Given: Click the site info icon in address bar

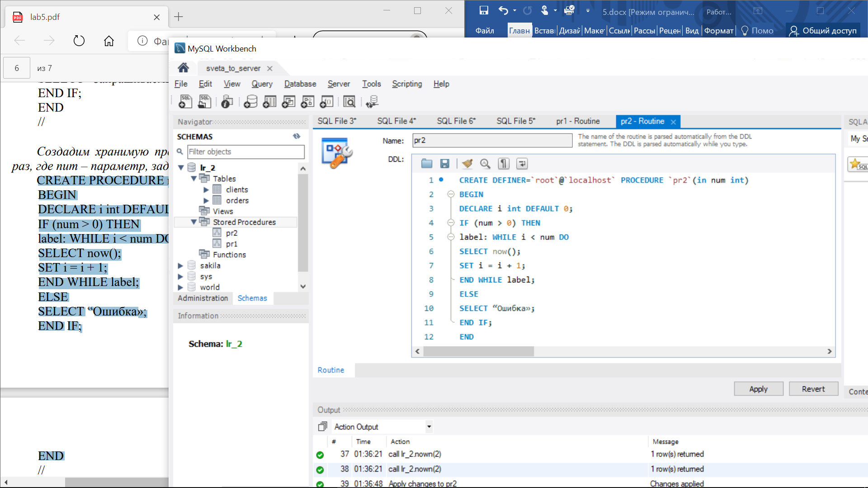Looking at the screenshot, I should 142,41.
